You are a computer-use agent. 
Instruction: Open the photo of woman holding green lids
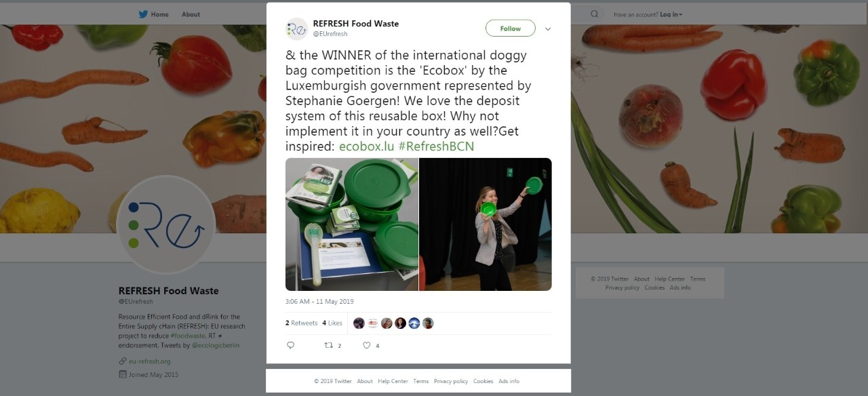[486, 224]
